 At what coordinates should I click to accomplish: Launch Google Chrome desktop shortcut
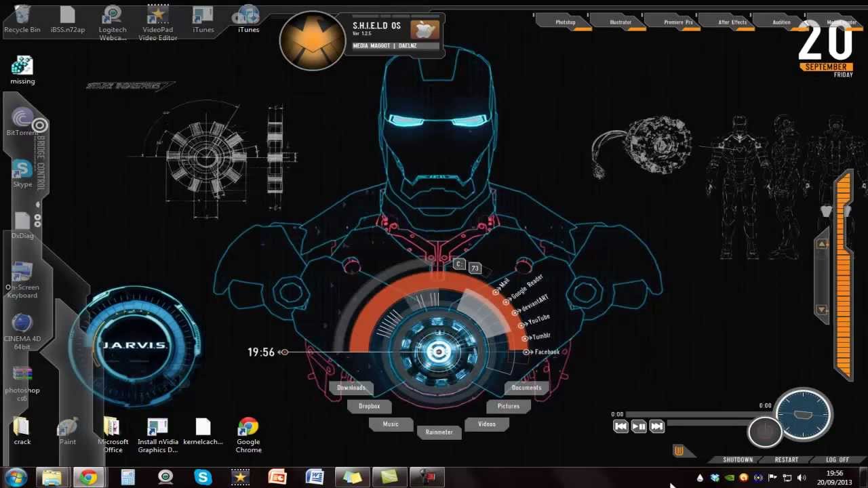(x=248, y=435)
